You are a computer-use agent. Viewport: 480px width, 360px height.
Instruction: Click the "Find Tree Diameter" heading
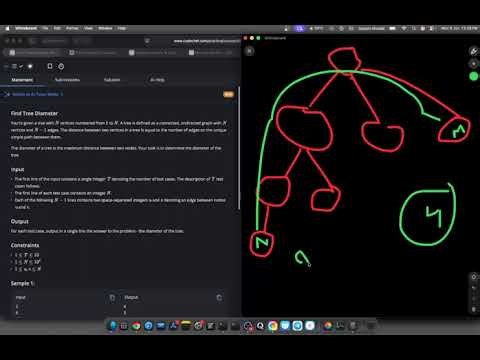pyautogui.click(x=34, y=113)
